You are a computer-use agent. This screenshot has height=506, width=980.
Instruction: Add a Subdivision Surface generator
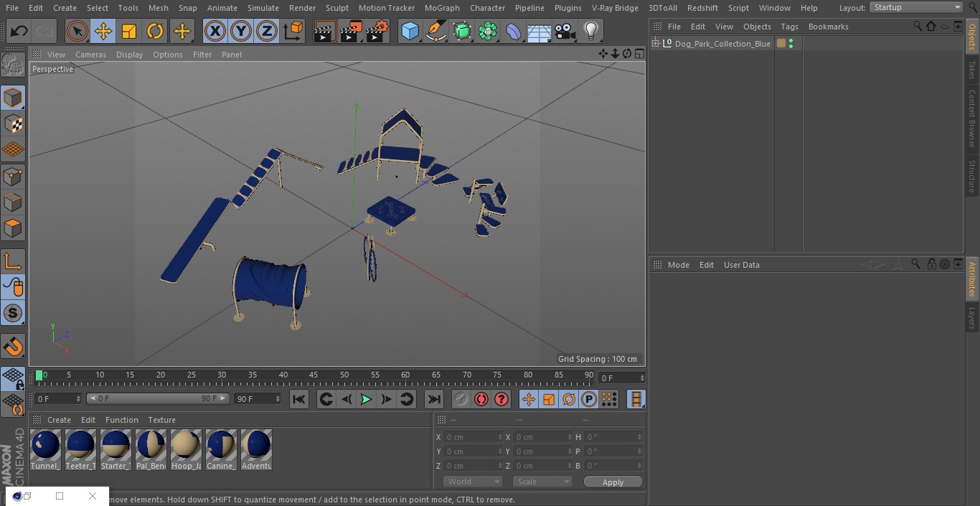462,32
